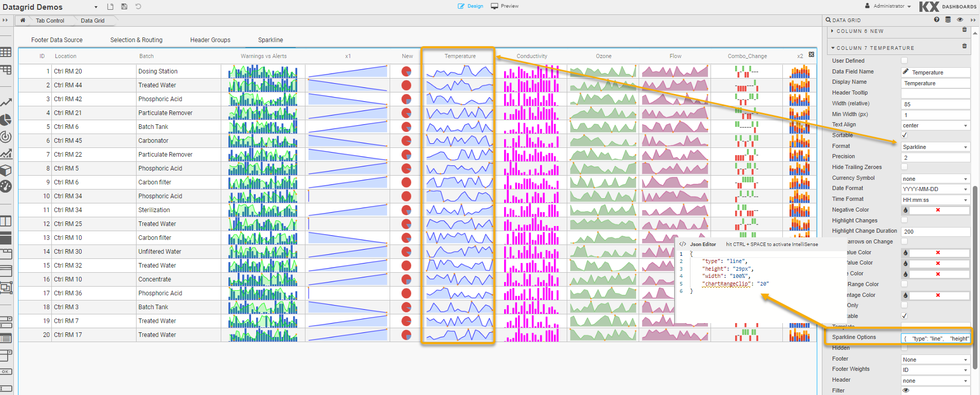Select the data grid component in sidebar
Screen dimensions: 980x395
coord(6,52)
